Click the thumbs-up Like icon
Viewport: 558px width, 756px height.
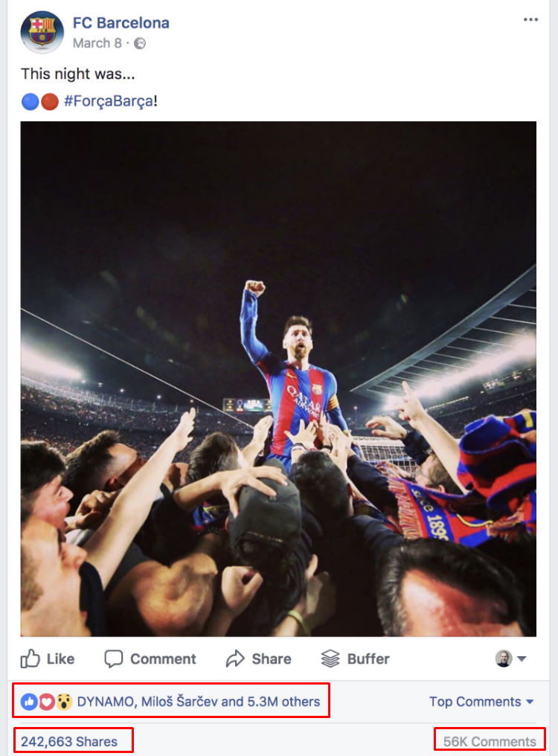(x=30, y=658)
